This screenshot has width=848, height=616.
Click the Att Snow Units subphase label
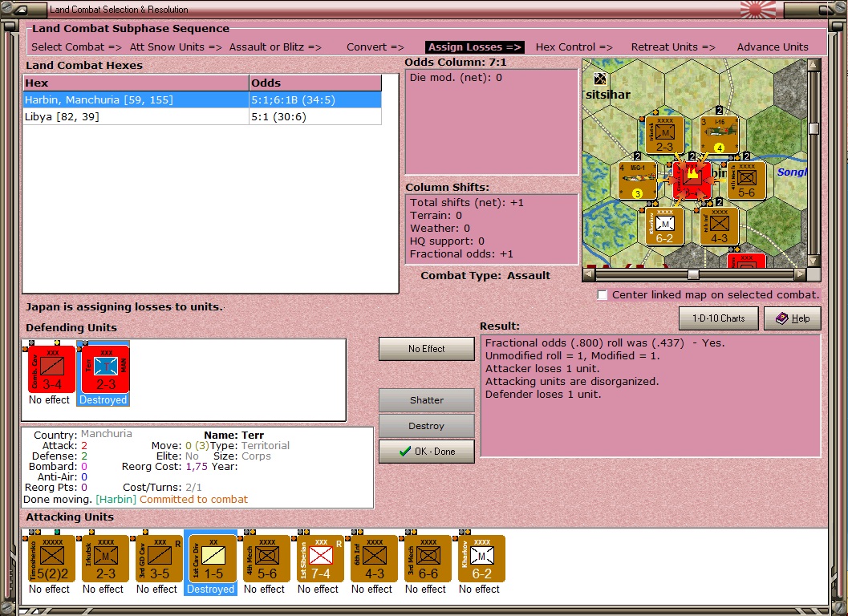[x=176, y=47]
